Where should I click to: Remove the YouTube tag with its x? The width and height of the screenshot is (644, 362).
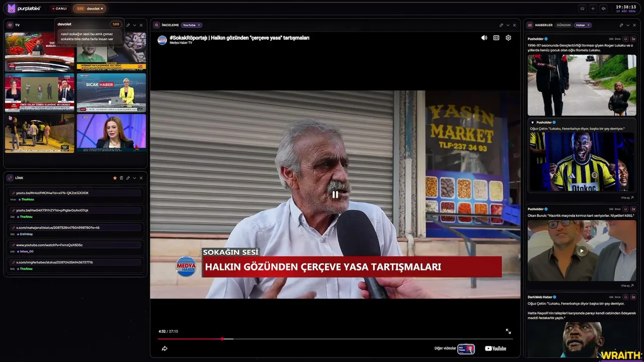[199, 25]
